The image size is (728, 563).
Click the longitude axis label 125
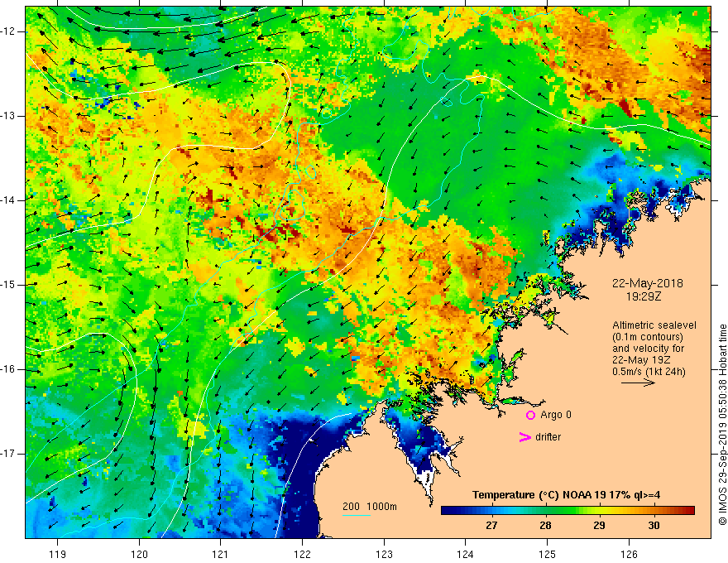click(x=548, y=554)
